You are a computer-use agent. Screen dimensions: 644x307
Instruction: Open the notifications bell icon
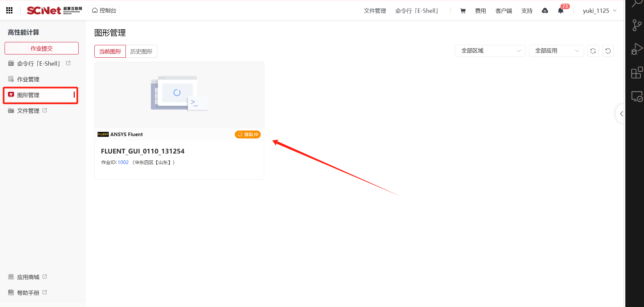(x=561, y=11)
